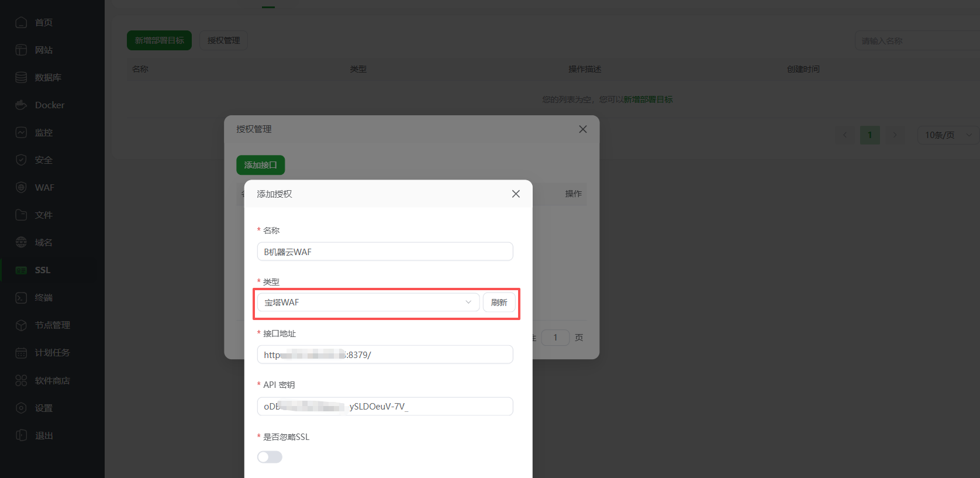Focus the 接口地址 input field
980x478 pixels.
point(385,355)
